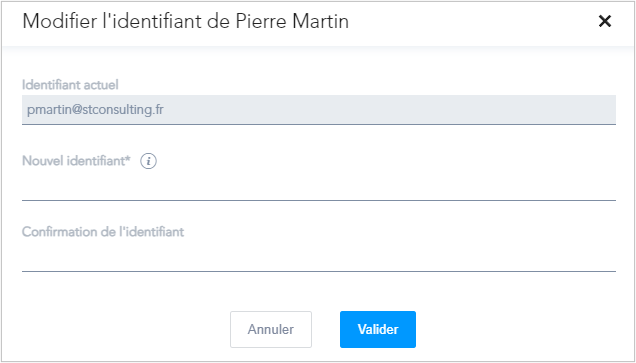Viewport: 636px width, 363px height.
Task: Click underline below the Nouvel identifiant field
Action: (319, 200)
